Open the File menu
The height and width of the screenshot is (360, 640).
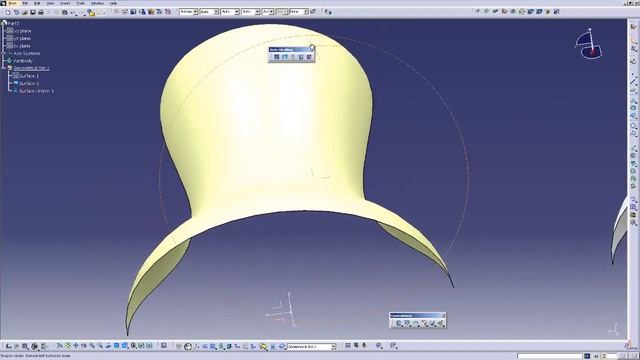pos(25,3)
